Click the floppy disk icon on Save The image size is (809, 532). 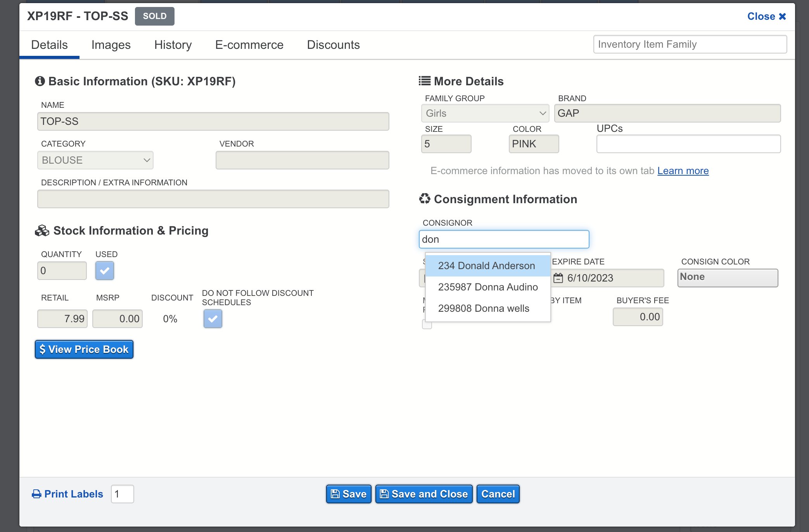(335, 494)
